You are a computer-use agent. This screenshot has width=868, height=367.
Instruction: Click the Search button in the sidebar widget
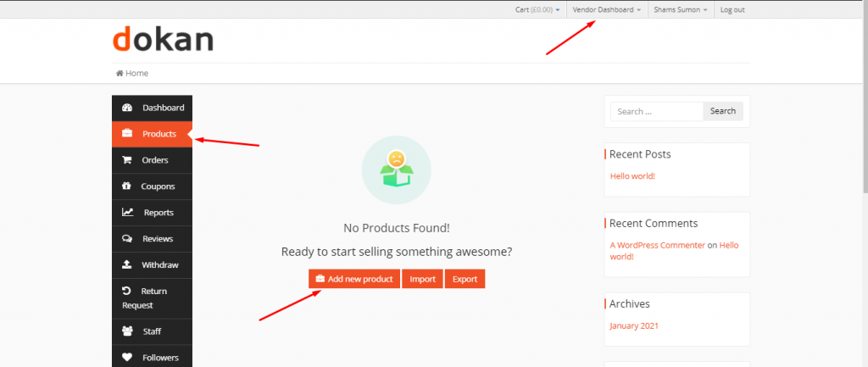(x=723, y=111)
